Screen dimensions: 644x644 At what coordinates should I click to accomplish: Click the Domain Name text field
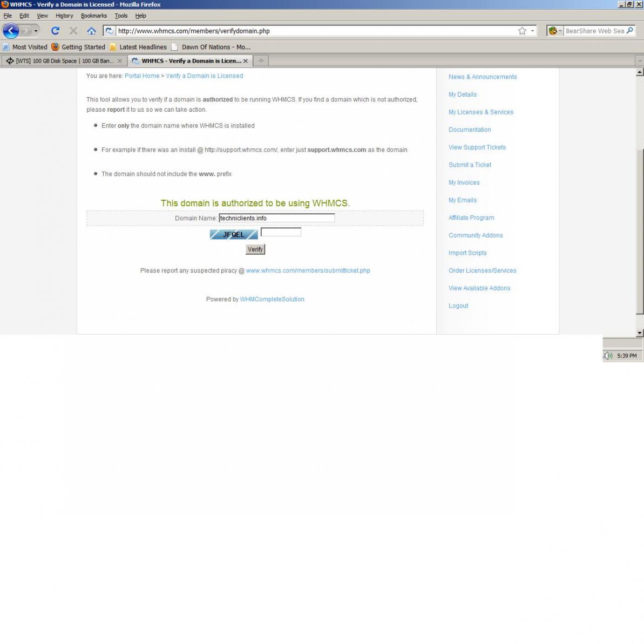tap(276, 218)
